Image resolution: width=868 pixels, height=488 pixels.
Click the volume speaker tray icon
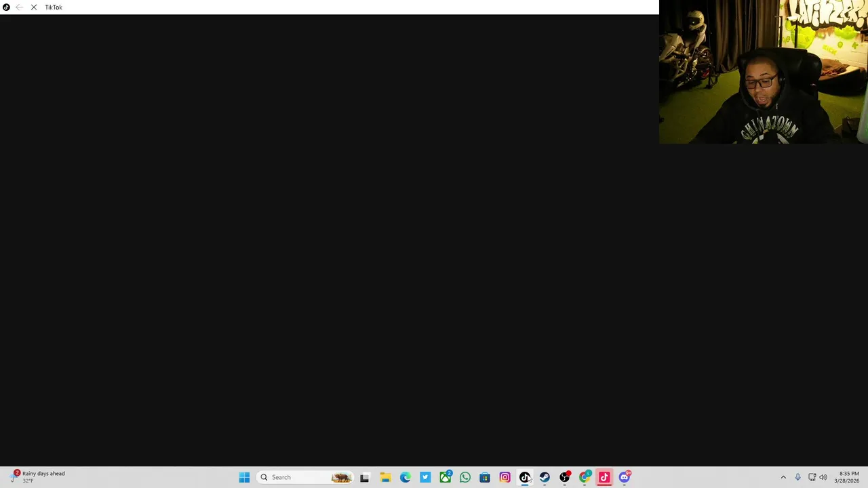coord(823,477)
